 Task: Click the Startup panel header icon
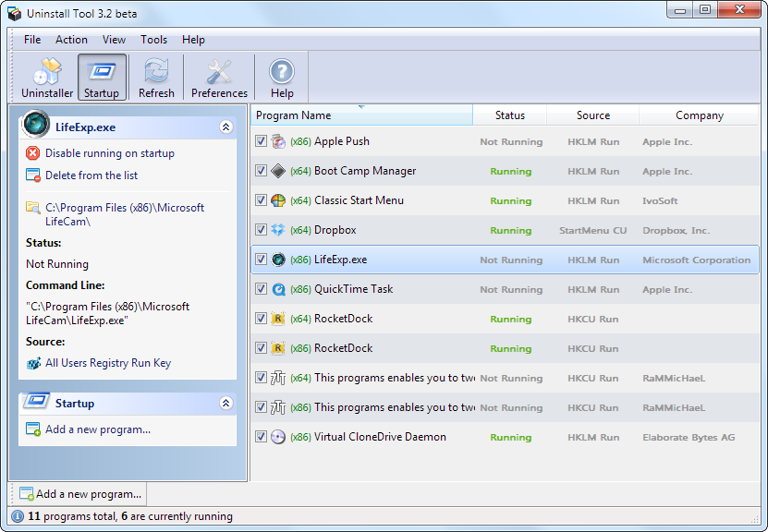(35, 402)
